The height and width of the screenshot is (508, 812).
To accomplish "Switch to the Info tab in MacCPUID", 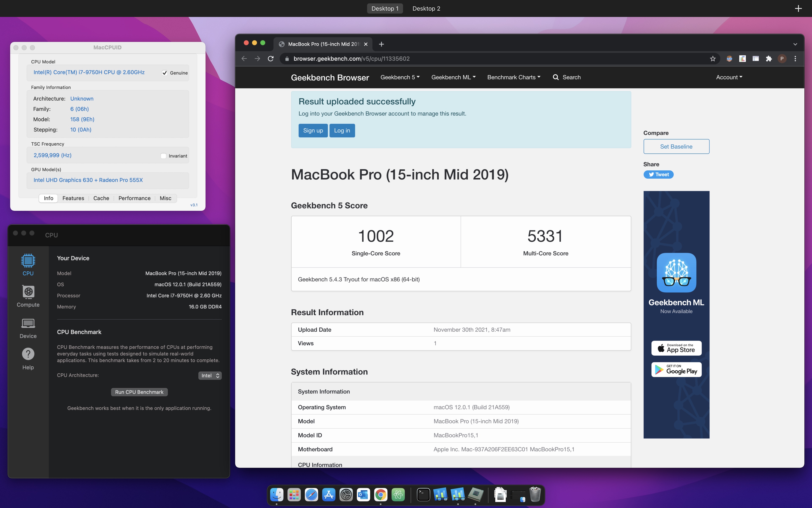I will point(48,198).
